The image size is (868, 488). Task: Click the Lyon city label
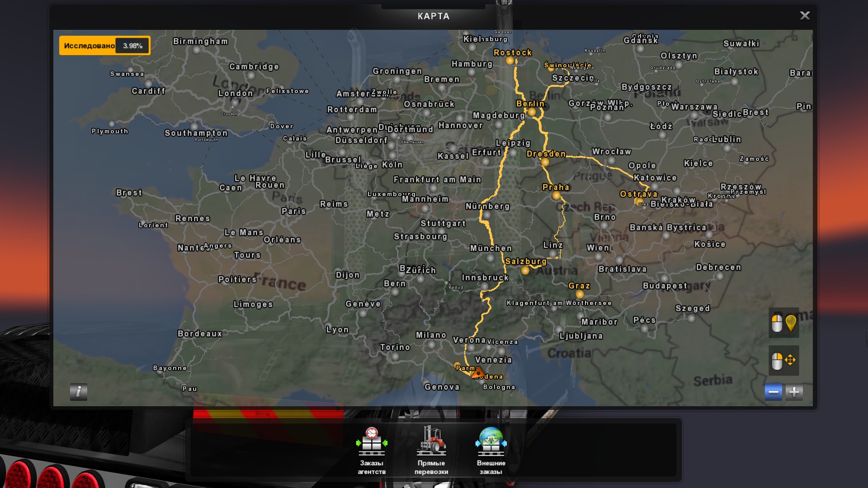tap(338, 330)
